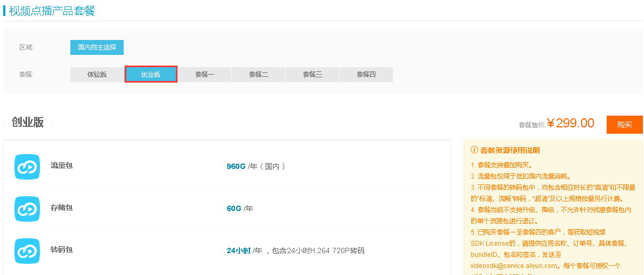
Task: Click the 60G storage quota value
Action: (234, 208)
